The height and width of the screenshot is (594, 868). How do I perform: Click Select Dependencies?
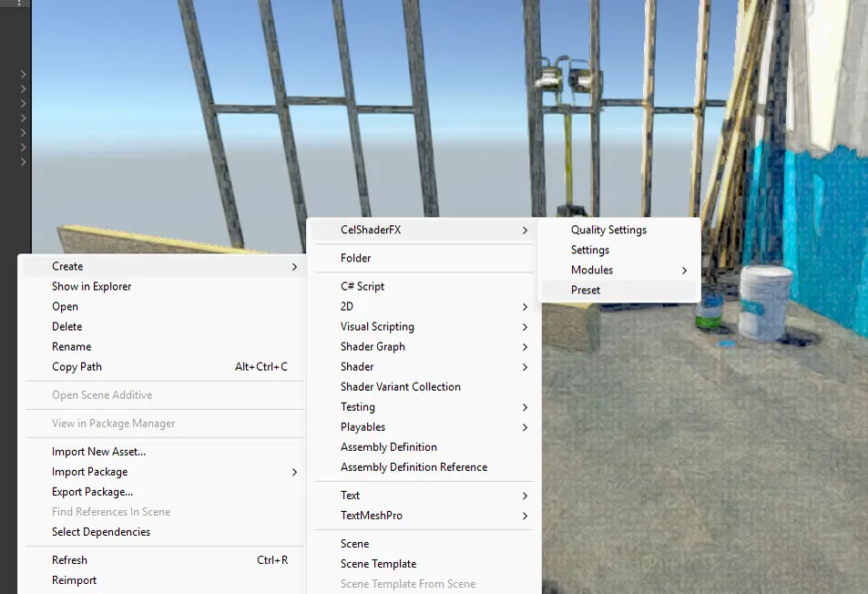pyautogui.click(x=164, y=532)
